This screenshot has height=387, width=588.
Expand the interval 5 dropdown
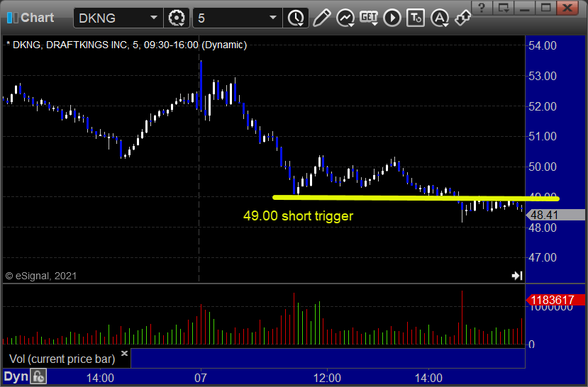[273, 18]
